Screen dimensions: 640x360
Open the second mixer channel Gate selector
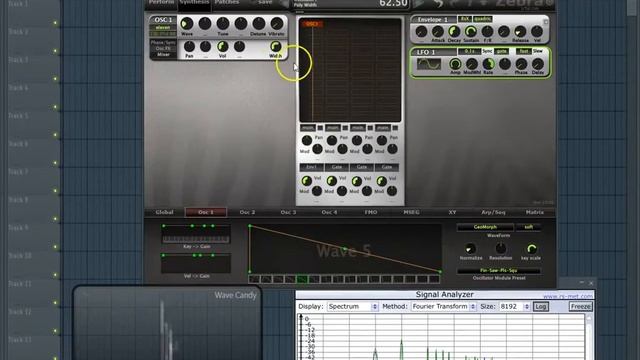(337, 167)
